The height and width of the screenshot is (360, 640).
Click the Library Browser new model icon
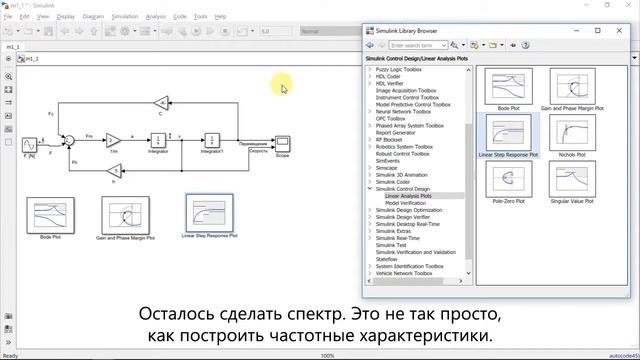(x=474, y=45)
